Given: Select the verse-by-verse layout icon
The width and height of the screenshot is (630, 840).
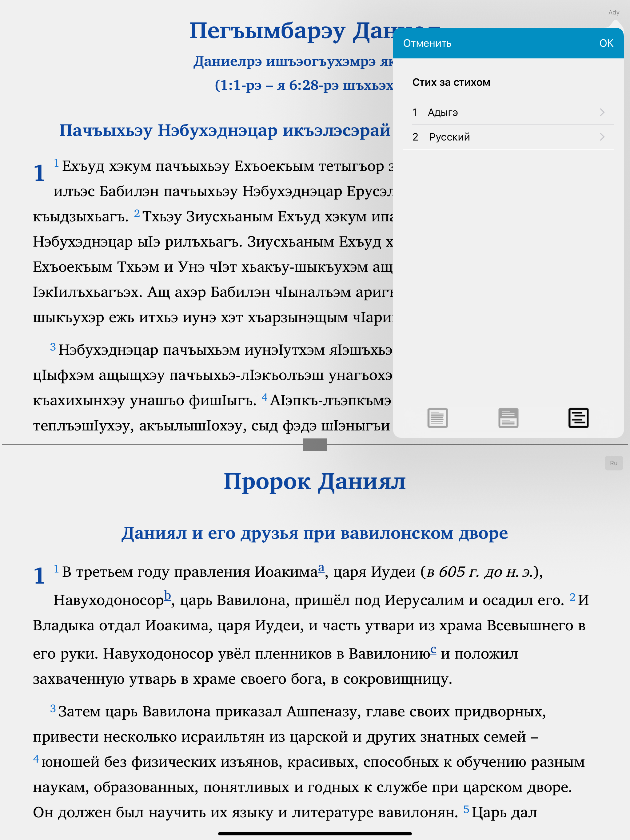Looking at the screenshot, I should point(578,418).
